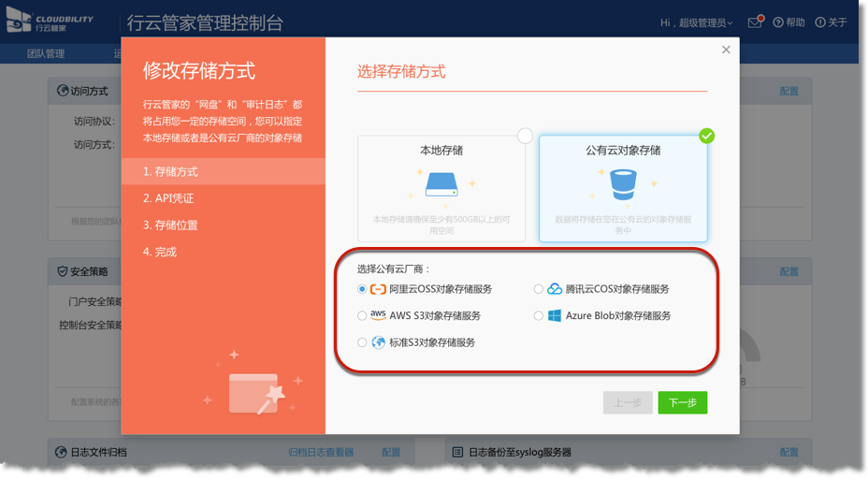This screenshot has width=868, height=479.
Task: Open the 团队管理 tab
Action: [46, 53]
